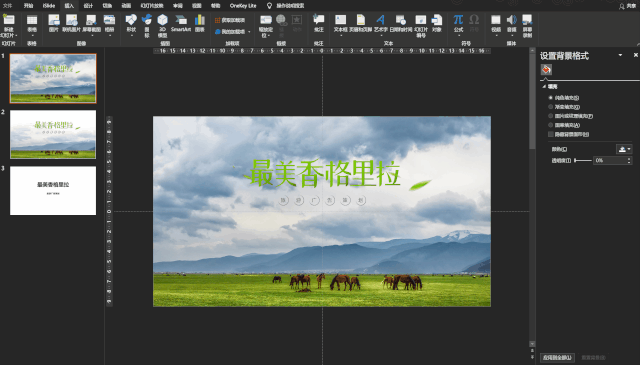The height and width of the screenshot is (365, 640).
Task: Select 渐变填充 gradient fill option
Action: click(x=551, y=107)
